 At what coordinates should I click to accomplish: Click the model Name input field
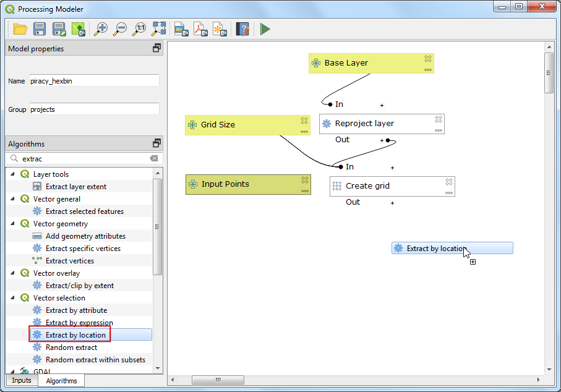94,81
